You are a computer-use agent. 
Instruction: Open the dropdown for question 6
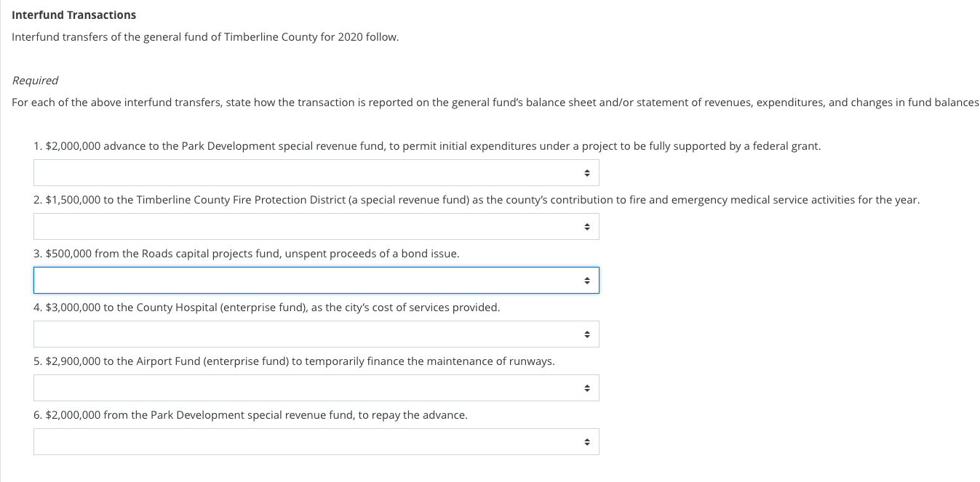[316, 441]
